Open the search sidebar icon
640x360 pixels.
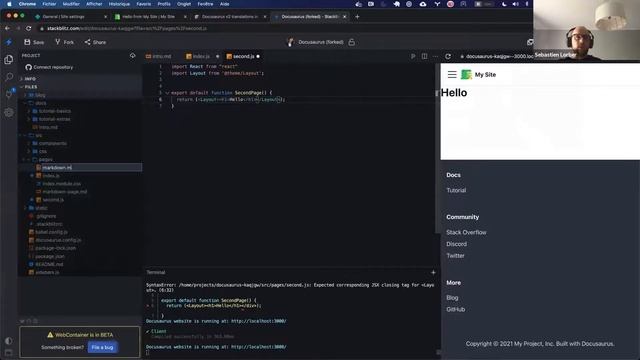point(9,77)
